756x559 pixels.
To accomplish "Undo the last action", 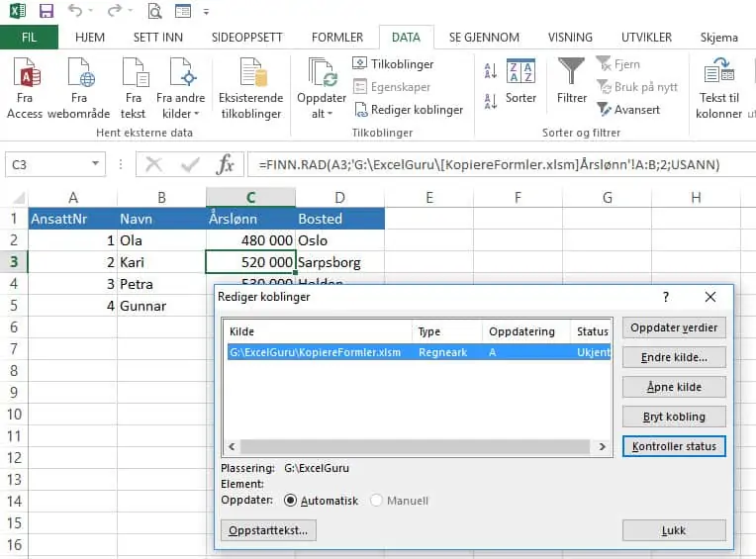I will (75, 10).
